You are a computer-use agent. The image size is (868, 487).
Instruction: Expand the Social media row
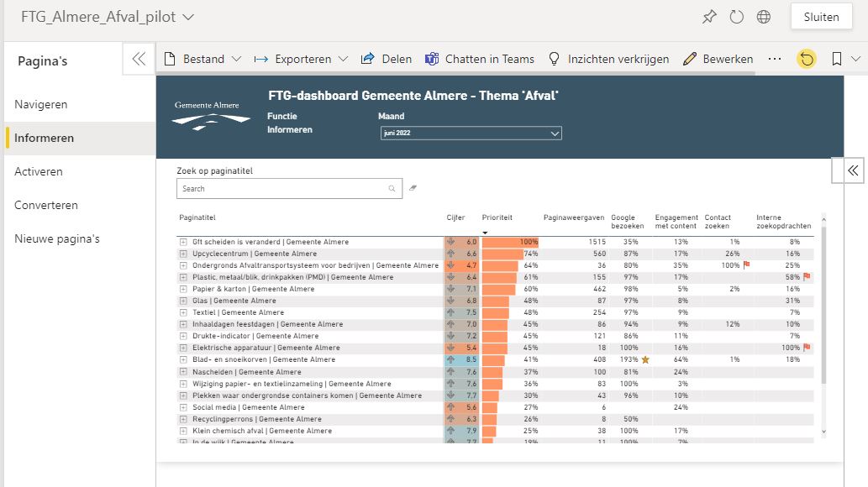click(x=183, y=407)
